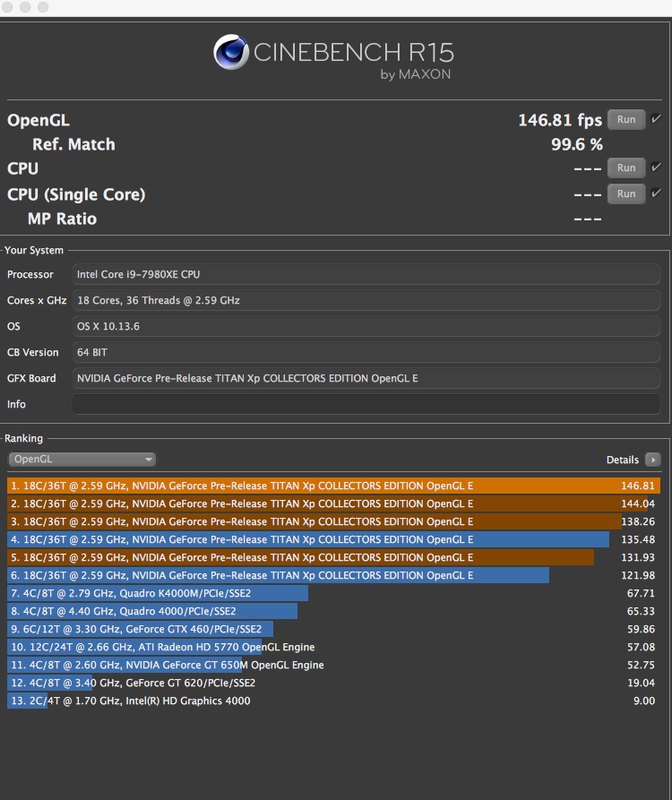Toggle the CPU test checkbox
The height and width of the screenshot is (800, 672).
[x=656, y=167]
